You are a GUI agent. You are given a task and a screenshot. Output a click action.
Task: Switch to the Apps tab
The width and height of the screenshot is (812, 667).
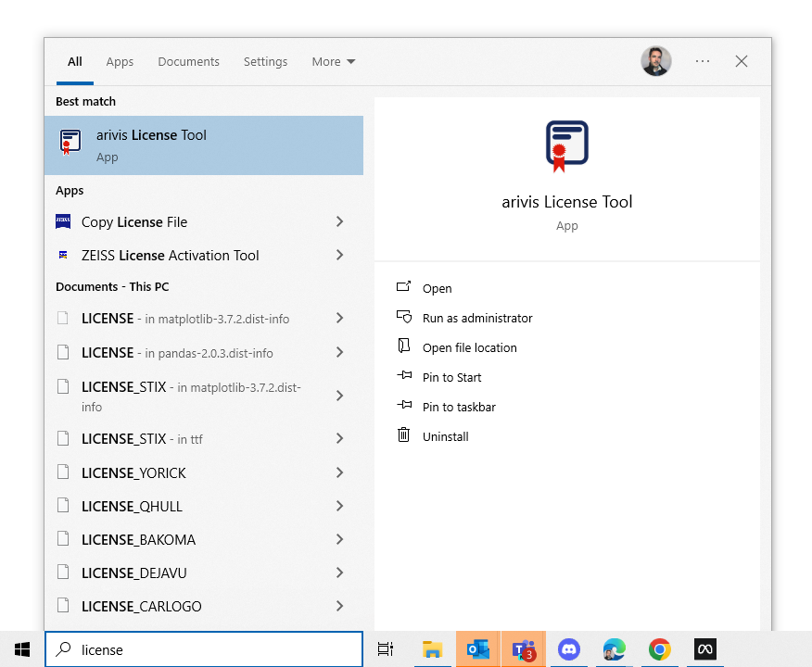pyautogui.click(x=120, y=61)
